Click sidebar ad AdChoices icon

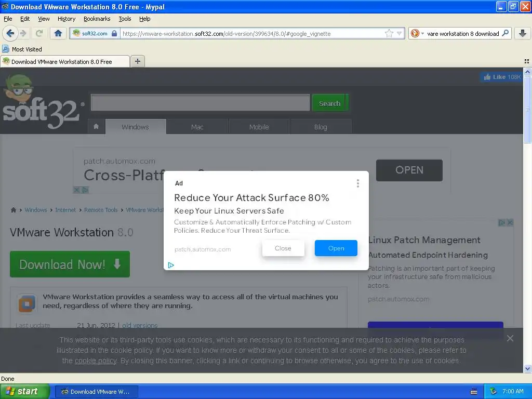pos(501,222)
